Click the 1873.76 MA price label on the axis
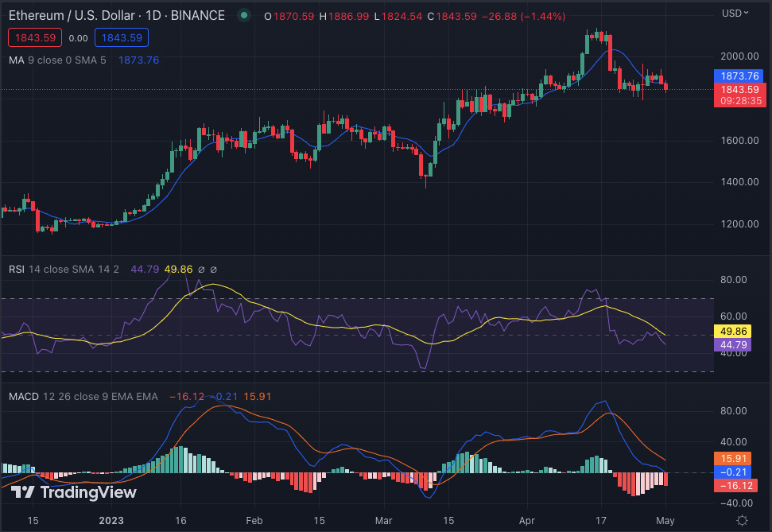The width and height of the screenshot is (772, 532). [x=739, y=76]
